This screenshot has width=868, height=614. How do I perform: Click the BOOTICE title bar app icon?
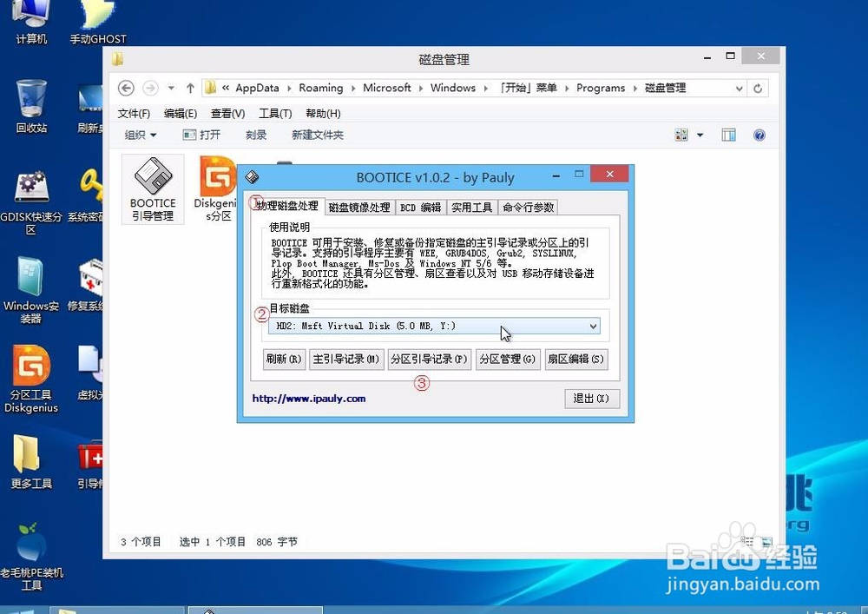point(252,177)
